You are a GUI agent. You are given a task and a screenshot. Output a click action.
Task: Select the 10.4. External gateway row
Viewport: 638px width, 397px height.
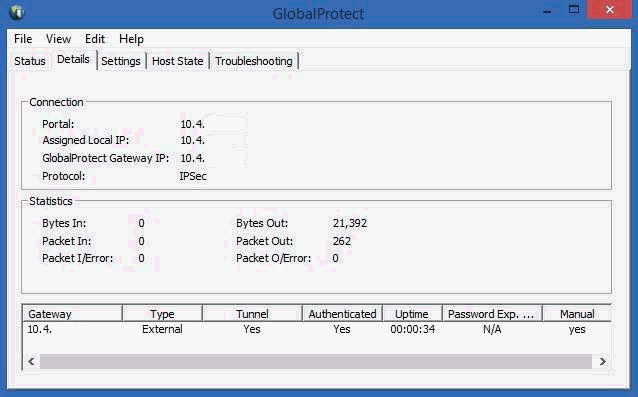317,329
